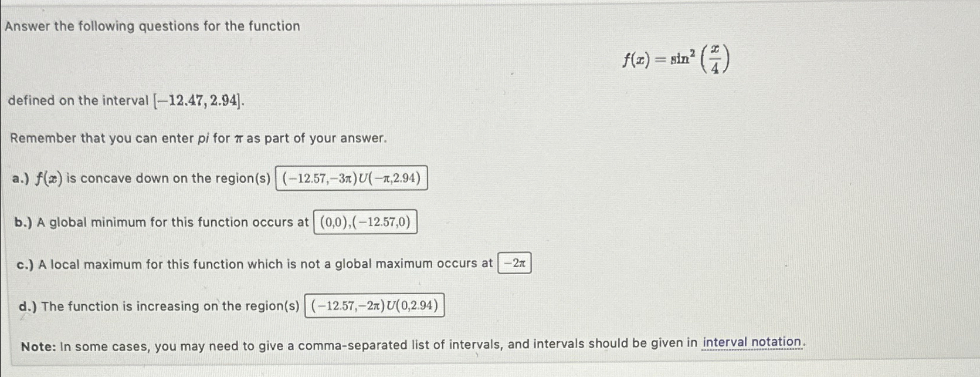This screenshot has width=980, height=377.
Task: Place cursor in the global minimum field
Action: point(365,221)
